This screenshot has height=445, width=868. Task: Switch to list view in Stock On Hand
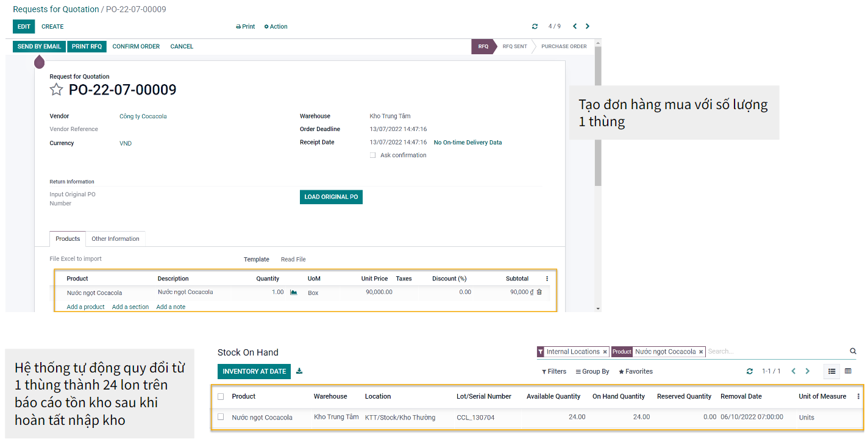click(x=831, y=371)
